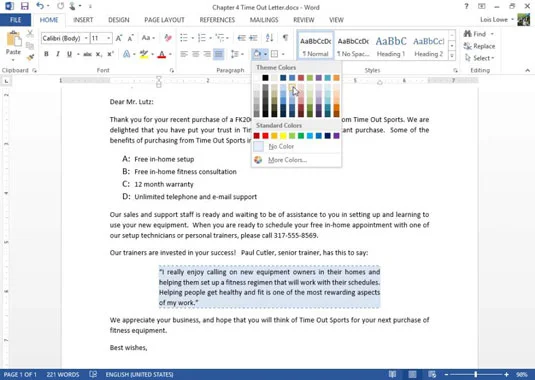Open Text Effects letter A icon
This screenshot has height=380, width=535.
click(x=126, y=54)
